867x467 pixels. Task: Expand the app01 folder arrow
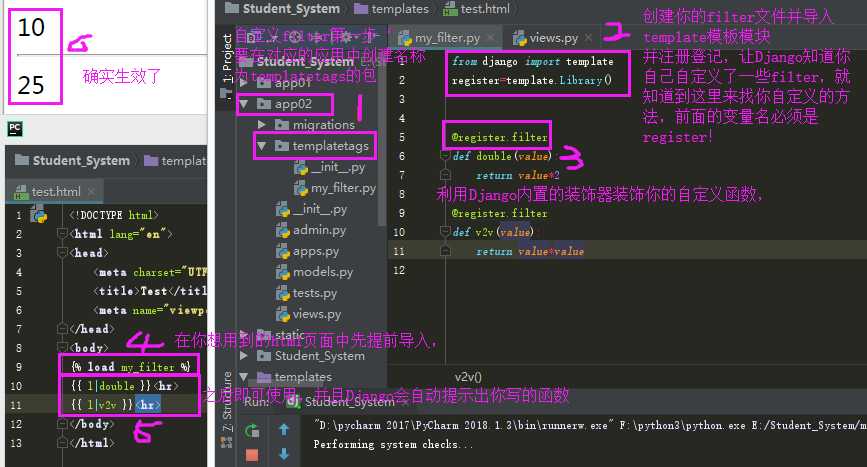(243, 83)
